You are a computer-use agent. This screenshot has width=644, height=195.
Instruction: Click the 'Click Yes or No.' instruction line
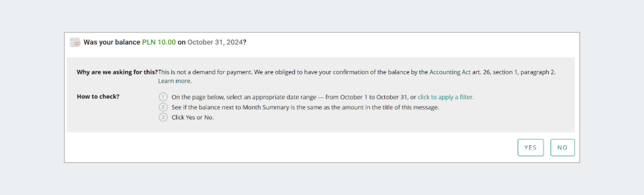tap(192, 117)
